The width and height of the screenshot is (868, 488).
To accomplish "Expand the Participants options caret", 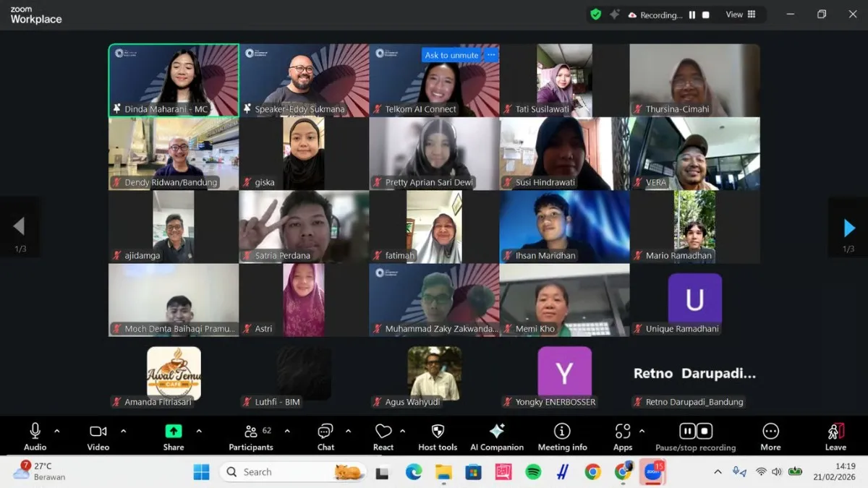I will click(287, 431).
